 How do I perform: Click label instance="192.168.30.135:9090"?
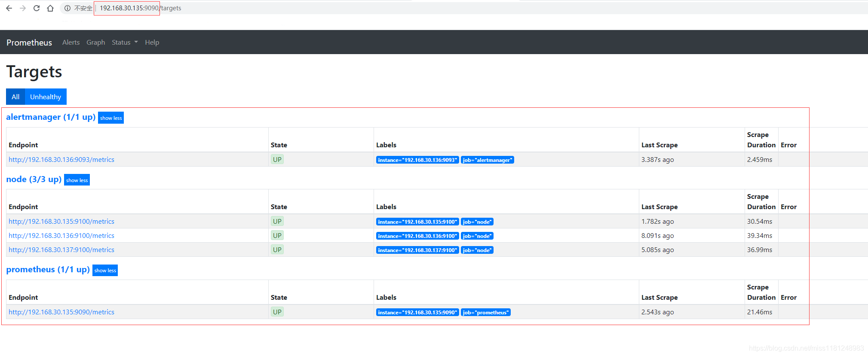tap(417, 313)
